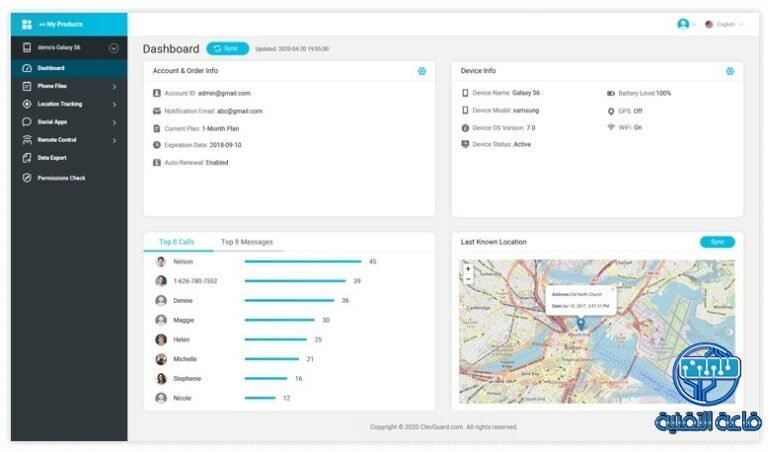The image size is (768, 452).
Task: Close the Old North Church map popup
Action: click(613, 287)
